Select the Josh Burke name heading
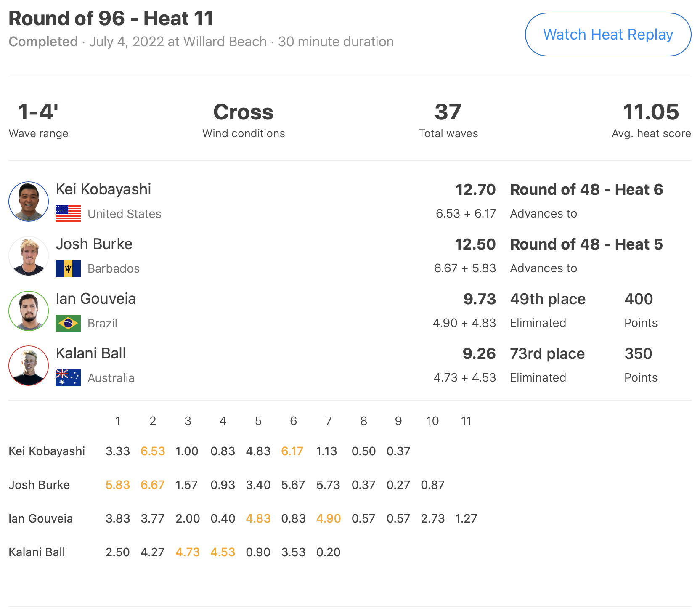Screen dimensions: 700x616 [94, 244]
